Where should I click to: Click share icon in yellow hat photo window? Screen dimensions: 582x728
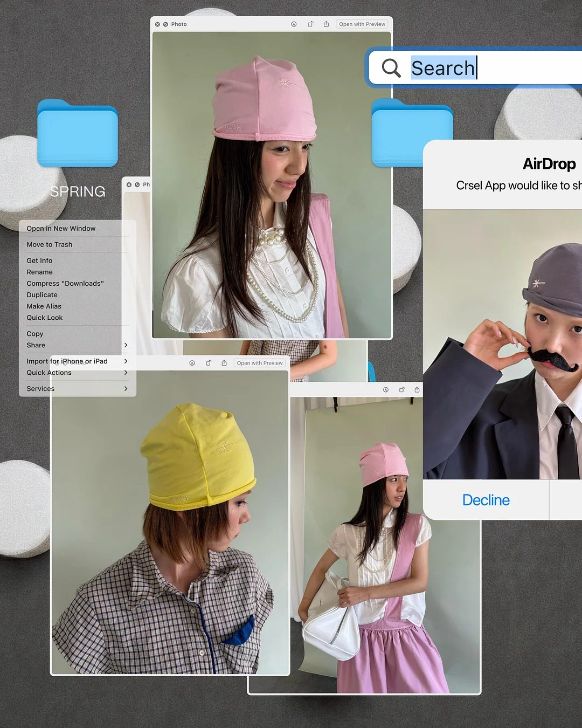click(x=224, y=363)
